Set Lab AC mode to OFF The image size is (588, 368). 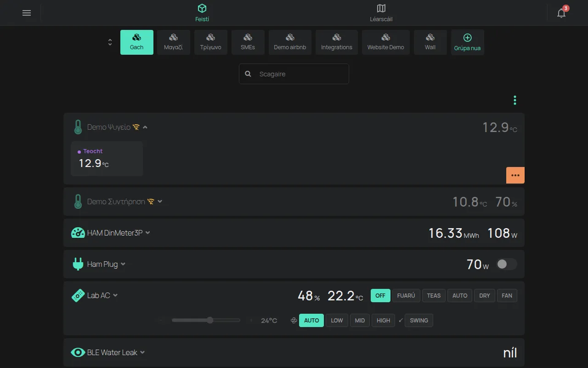(x=380, y=295)
